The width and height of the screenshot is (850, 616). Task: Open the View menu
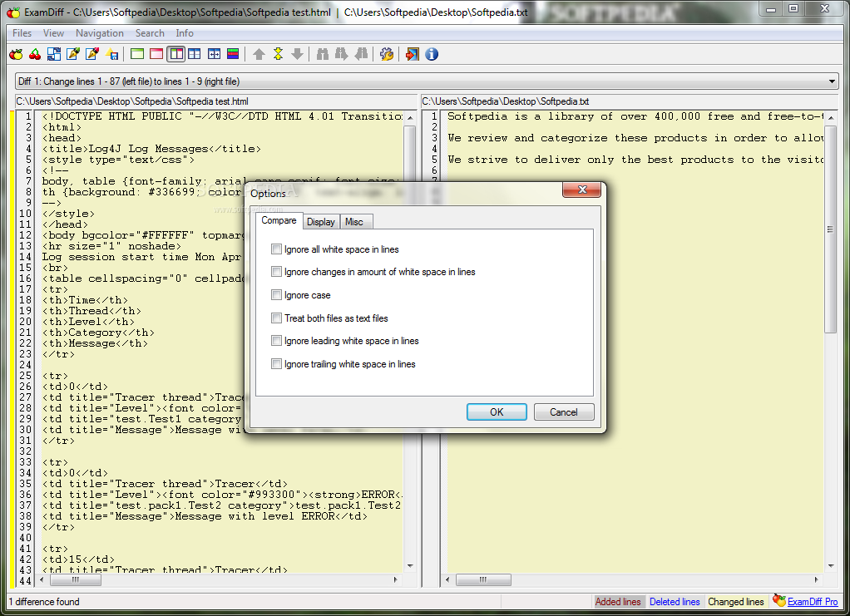(54, 33)
